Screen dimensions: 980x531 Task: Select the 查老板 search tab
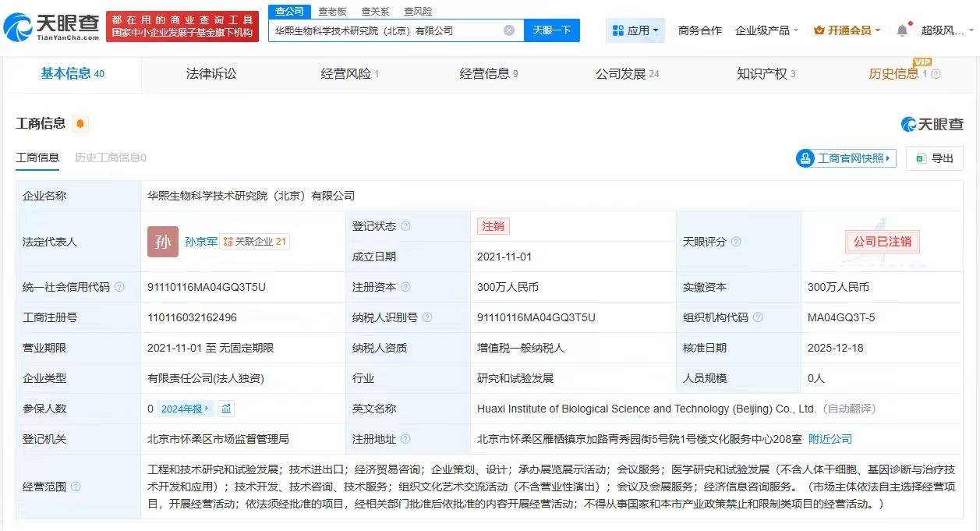(332, 11)
